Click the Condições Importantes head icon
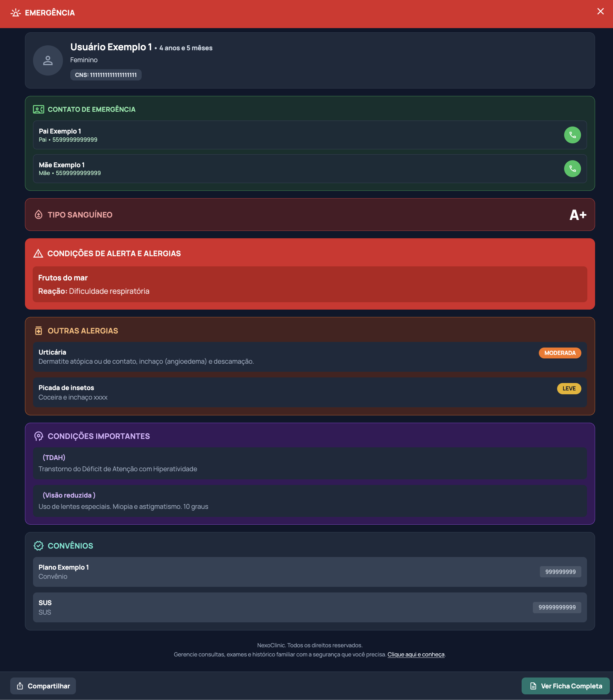 [39, 436]
